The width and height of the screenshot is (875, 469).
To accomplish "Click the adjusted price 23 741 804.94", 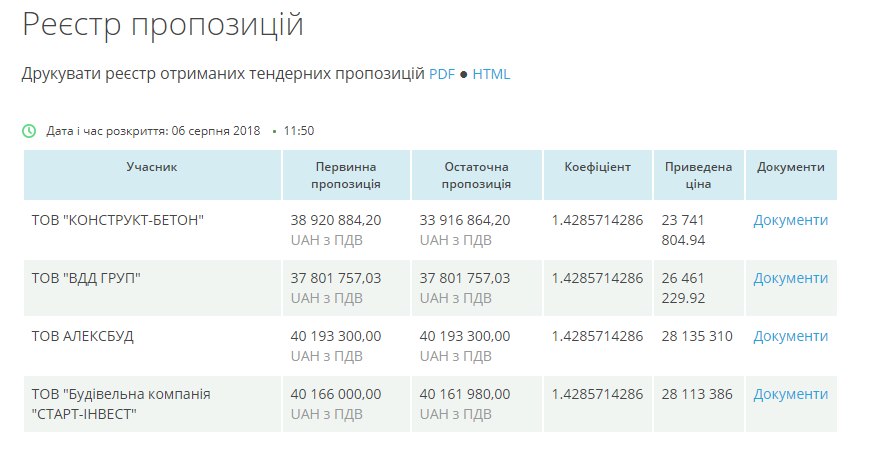I will (684, 230).
